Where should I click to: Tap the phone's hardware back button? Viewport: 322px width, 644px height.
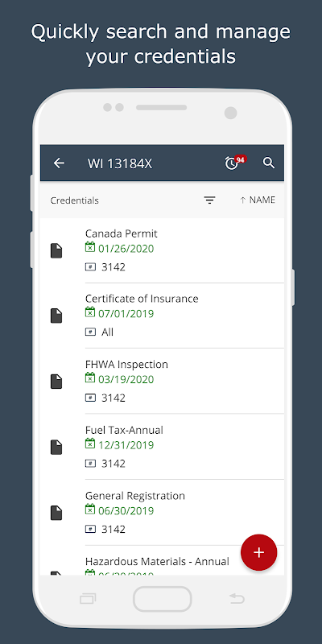pos(237,599)
